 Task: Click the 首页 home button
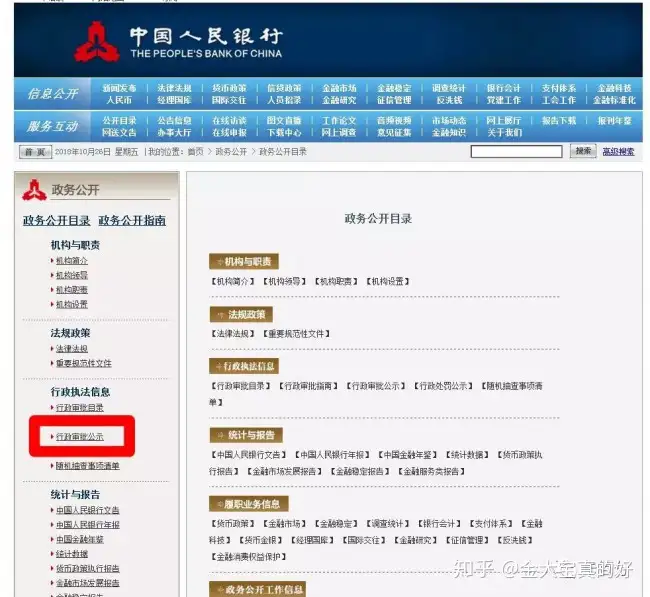[x=35, y=152]
